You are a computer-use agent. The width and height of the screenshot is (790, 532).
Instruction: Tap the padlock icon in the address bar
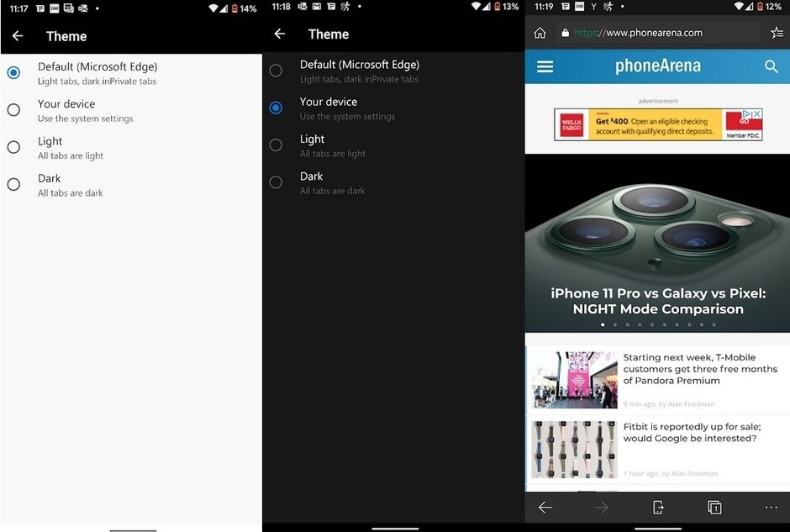[566, 33]
